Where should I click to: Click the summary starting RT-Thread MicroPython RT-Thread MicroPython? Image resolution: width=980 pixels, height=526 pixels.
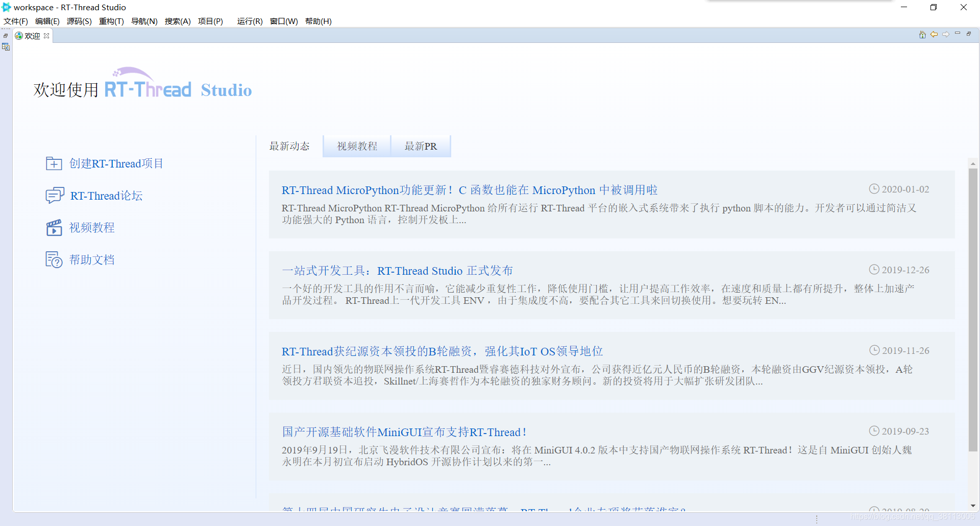tap(599, 214)
